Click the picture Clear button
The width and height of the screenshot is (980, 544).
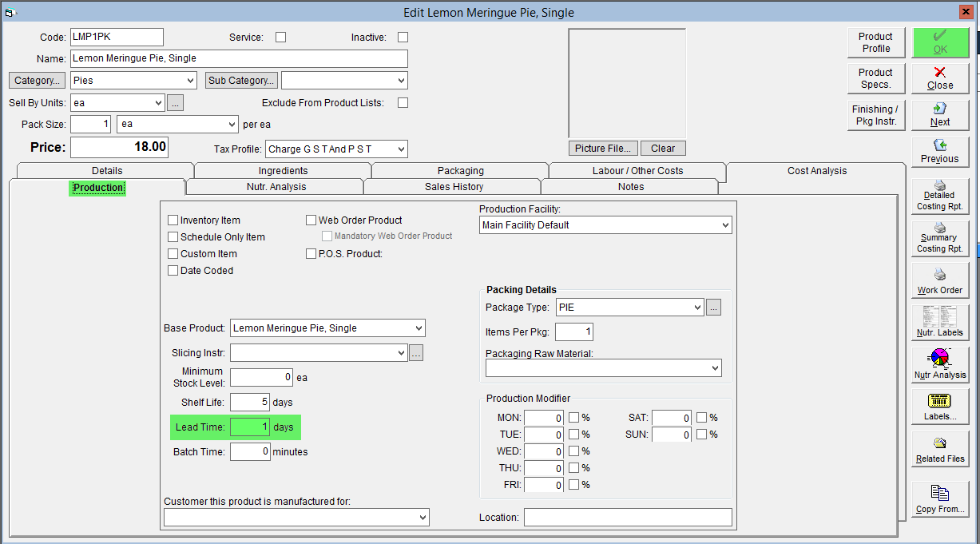tap(663, 149)
